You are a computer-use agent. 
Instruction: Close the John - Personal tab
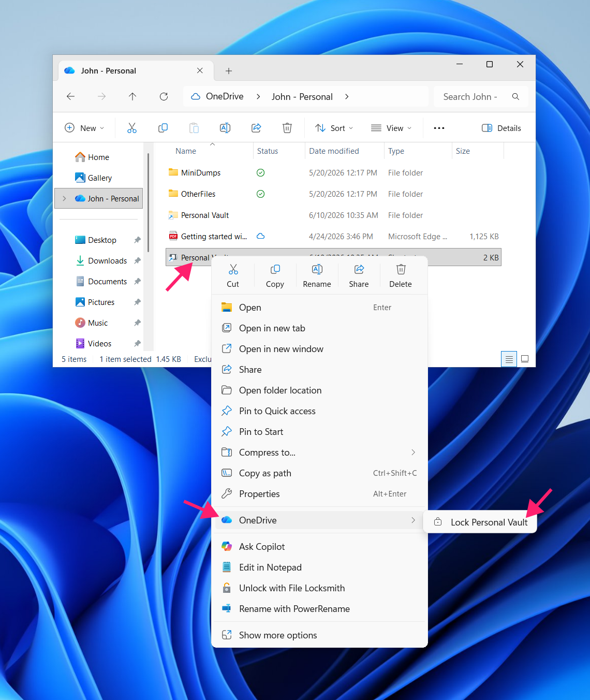tap(200, 70)
